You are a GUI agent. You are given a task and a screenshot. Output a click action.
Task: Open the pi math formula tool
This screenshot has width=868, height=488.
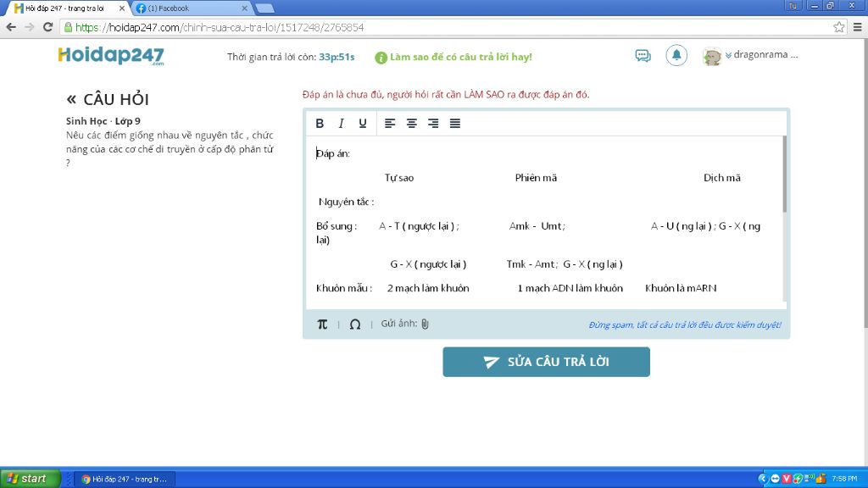point(322,324)
